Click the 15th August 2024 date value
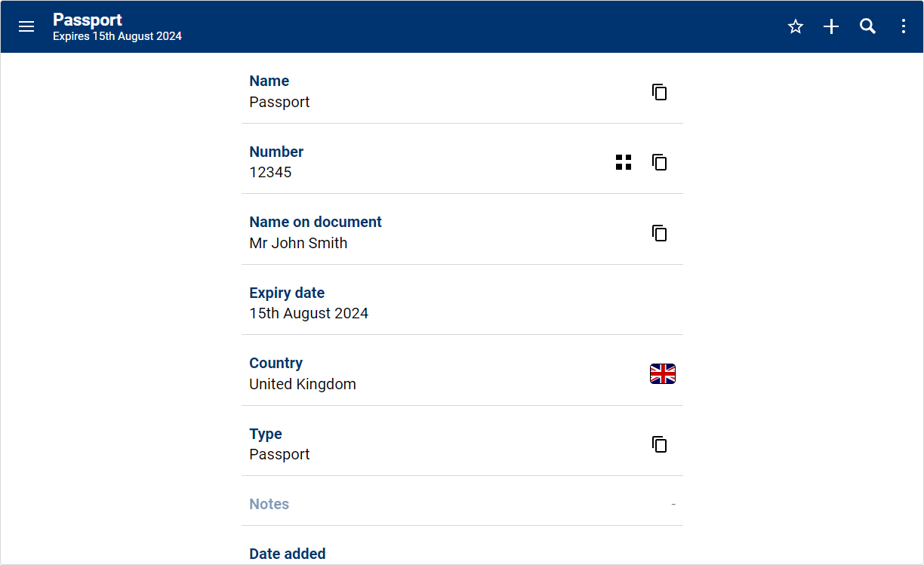 tap(309, 313)
